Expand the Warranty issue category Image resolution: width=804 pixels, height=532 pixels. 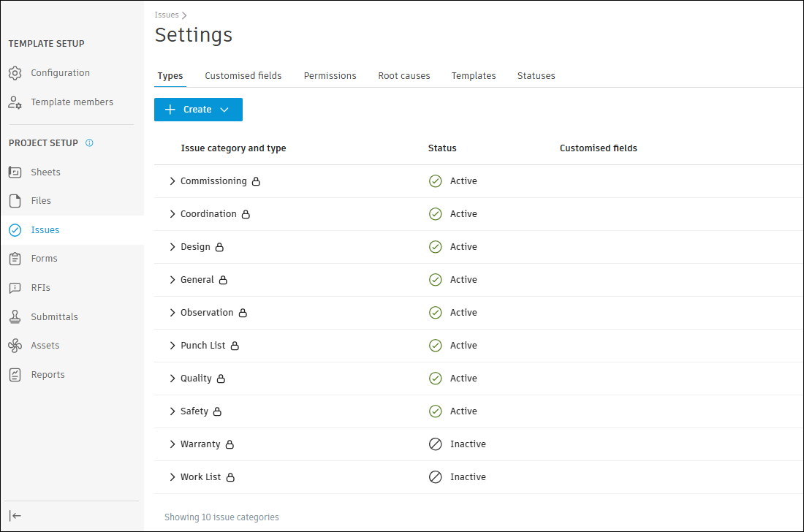[172, 444]
